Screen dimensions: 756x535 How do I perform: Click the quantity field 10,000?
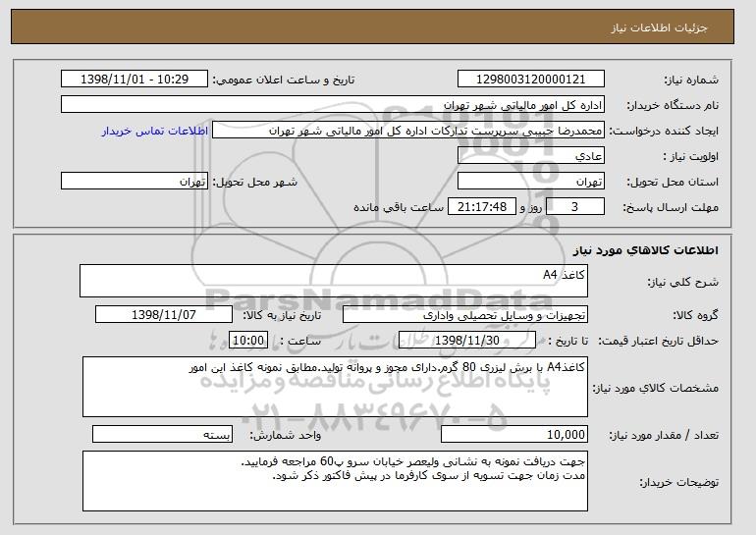(514, 434)
